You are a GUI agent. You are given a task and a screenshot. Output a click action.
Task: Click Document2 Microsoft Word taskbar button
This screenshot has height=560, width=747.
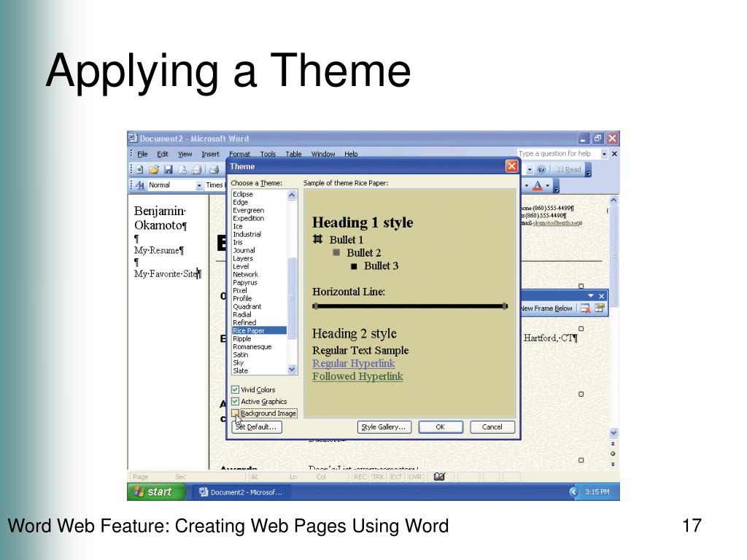[241, 492]
